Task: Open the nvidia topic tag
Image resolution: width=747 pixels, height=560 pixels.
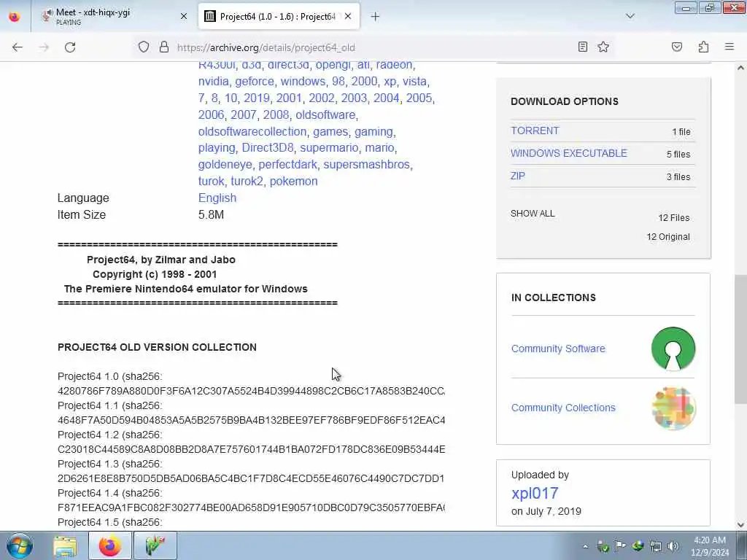Action: click(x=214, y=81)
